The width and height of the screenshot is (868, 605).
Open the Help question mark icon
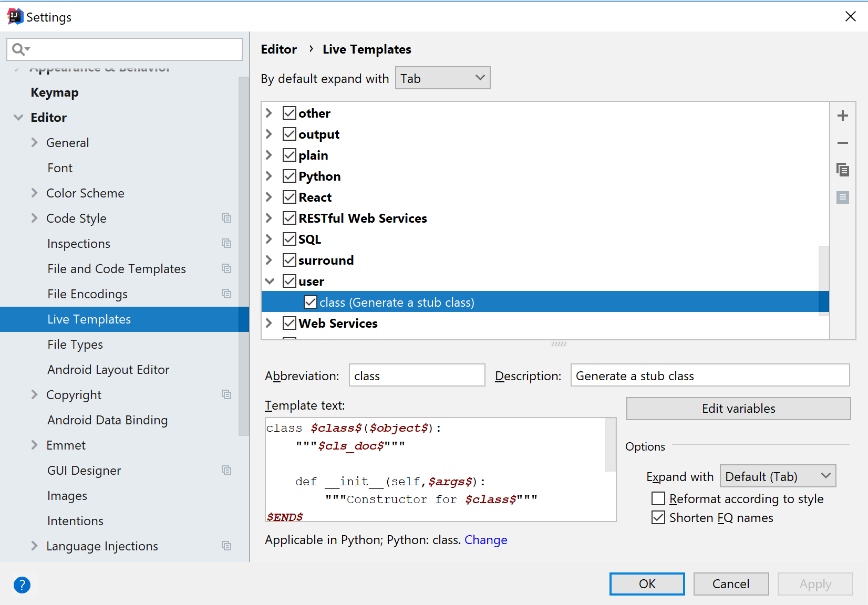click(x=22, y=585)
